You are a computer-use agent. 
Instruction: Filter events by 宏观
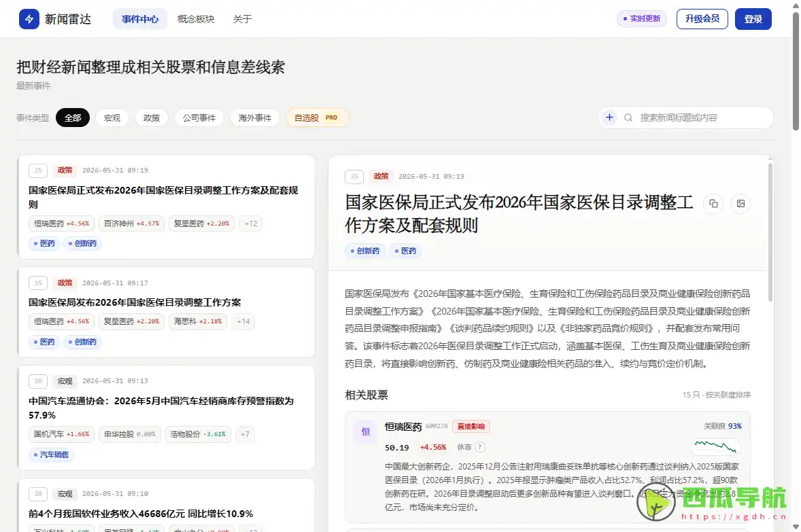pyautogui.click(x=112, y=118)
